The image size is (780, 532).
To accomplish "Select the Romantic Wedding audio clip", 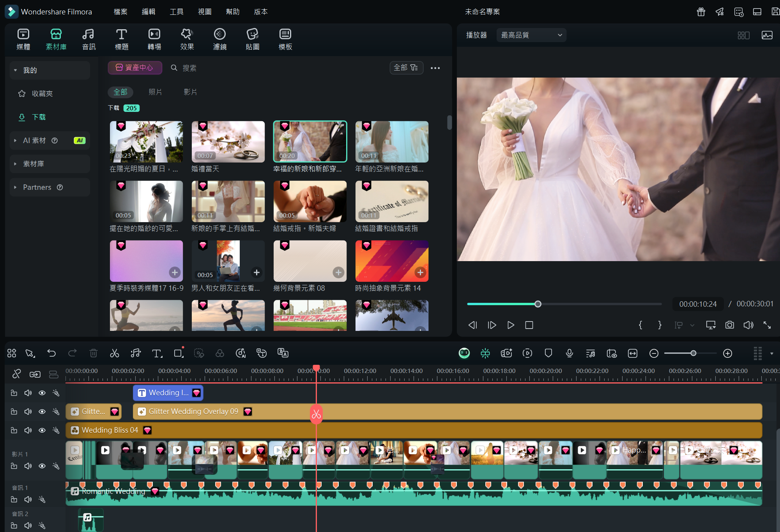I will [414, 493].
